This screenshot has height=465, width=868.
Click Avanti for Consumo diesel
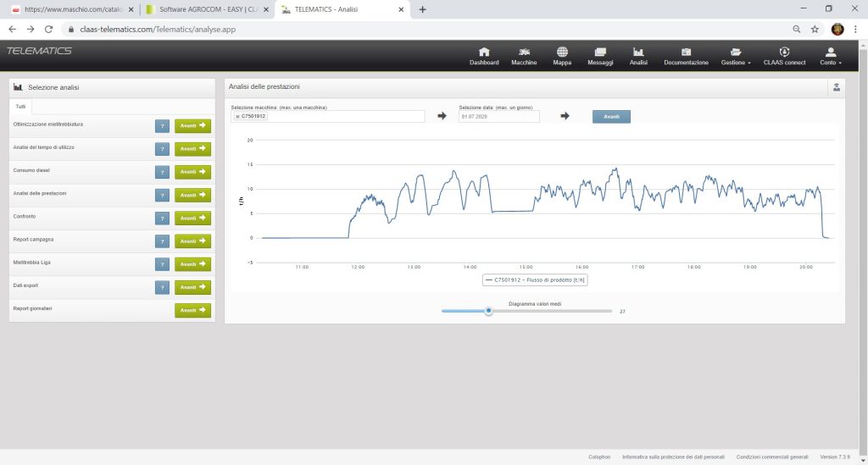192,172
